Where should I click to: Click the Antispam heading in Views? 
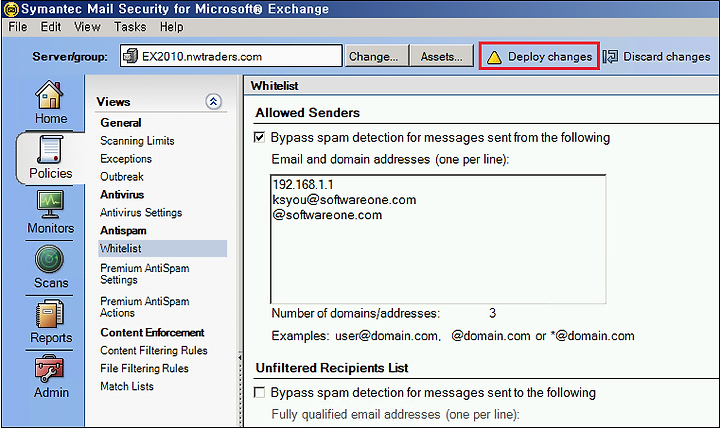coord(123,230)
